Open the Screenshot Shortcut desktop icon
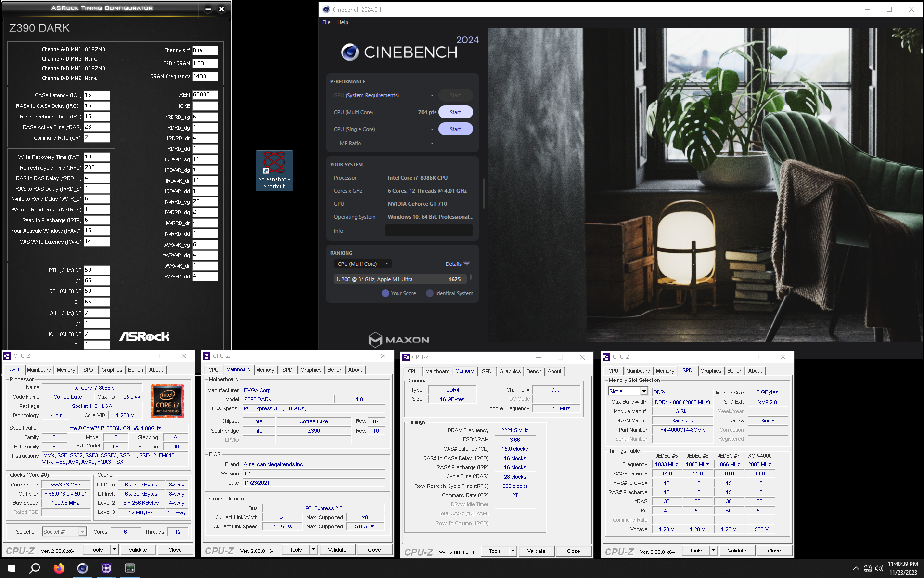Viewport: 924px width, 578px height. pyautogui.click(x=274, y=170)
